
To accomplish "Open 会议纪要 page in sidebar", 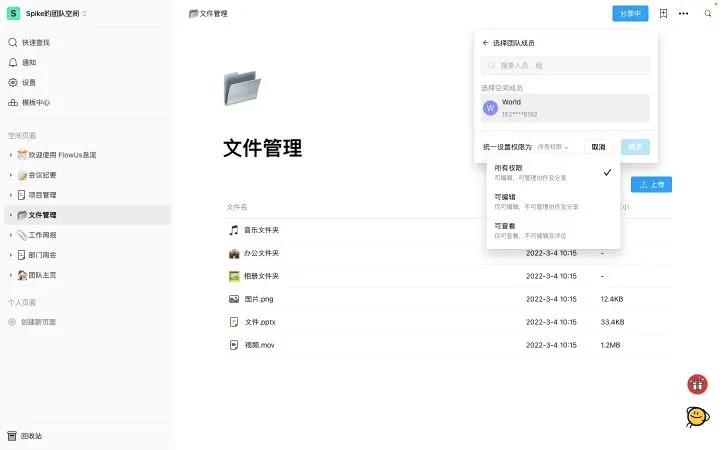I will [x=42, y=175].
